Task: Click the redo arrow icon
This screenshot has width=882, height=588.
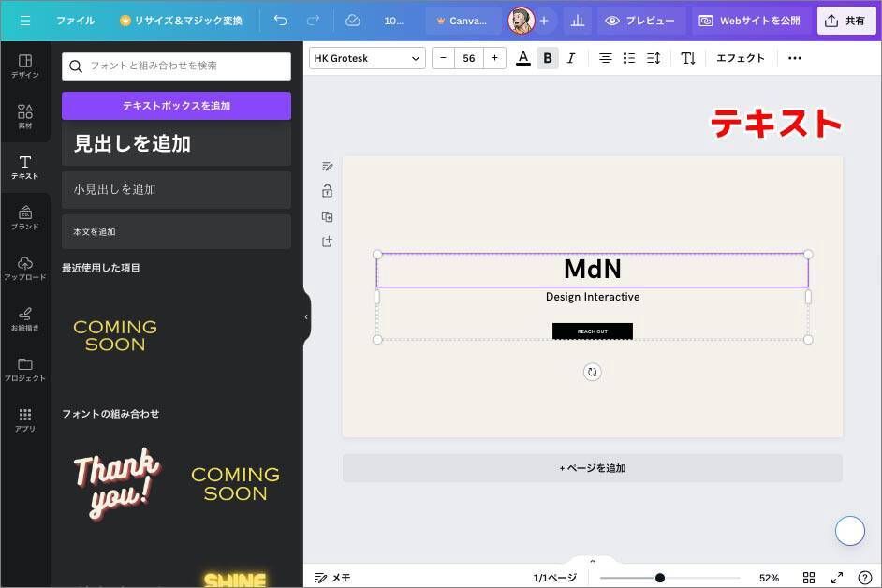Action: (313, 20)
